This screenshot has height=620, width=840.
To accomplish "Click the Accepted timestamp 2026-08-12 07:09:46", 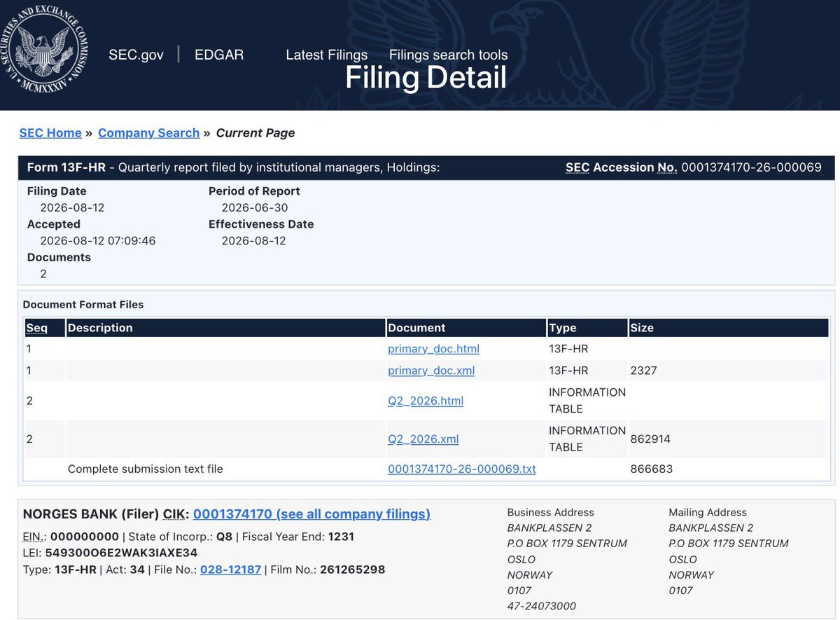I will [98, 241].
